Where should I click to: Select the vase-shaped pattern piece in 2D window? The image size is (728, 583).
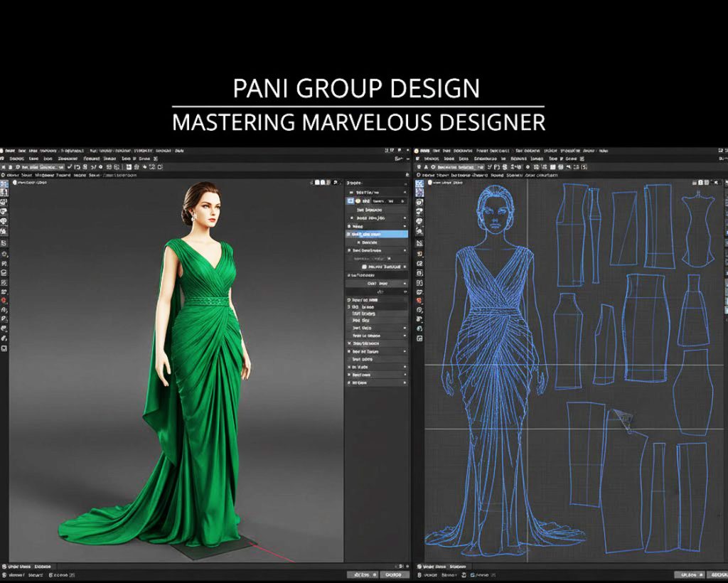coord(694,392)
